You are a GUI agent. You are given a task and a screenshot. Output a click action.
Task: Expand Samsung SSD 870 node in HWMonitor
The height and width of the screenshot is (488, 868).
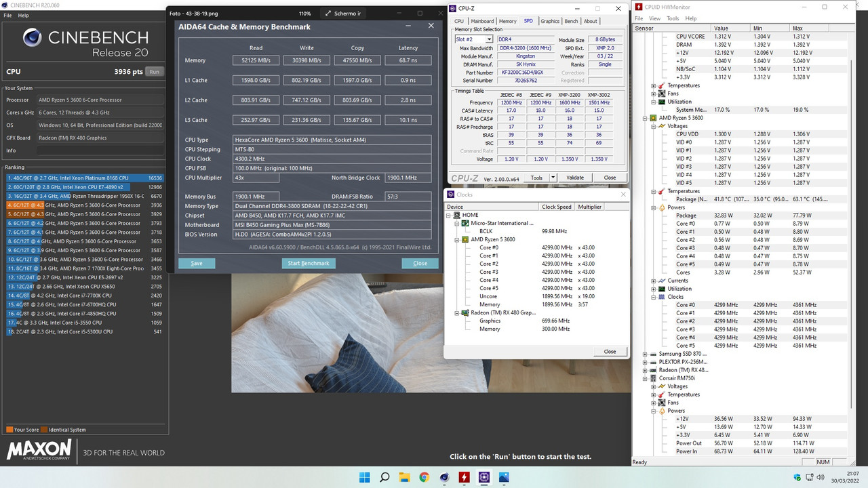[645, 354]
